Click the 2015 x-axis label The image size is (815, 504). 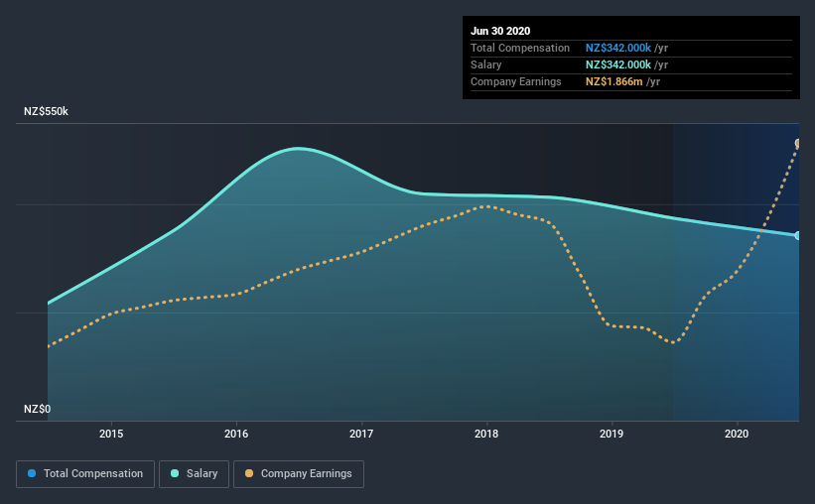point(111,434)
